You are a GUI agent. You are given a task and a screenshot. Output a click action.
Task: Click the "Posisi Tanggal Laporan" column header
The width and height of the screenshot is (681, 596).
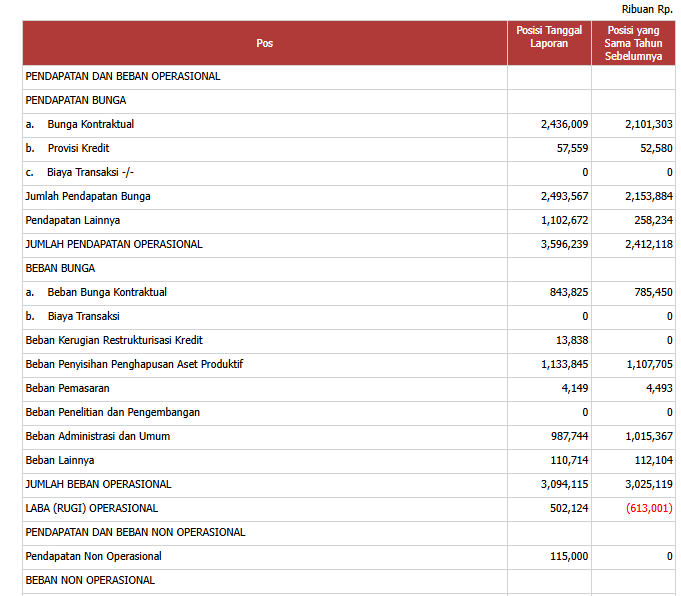tap(549, 37)
